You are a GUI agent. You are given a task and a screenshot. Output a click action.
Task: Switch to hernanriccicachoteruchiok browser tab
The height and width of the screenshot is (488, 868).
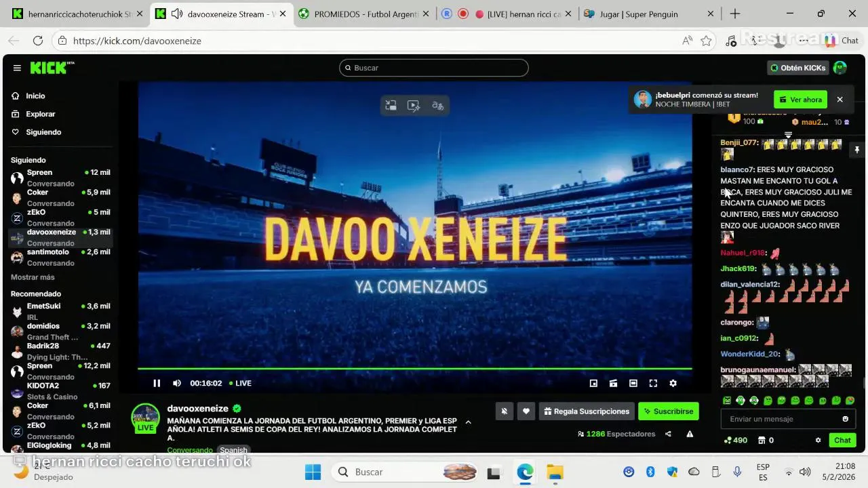pos(77,14)
